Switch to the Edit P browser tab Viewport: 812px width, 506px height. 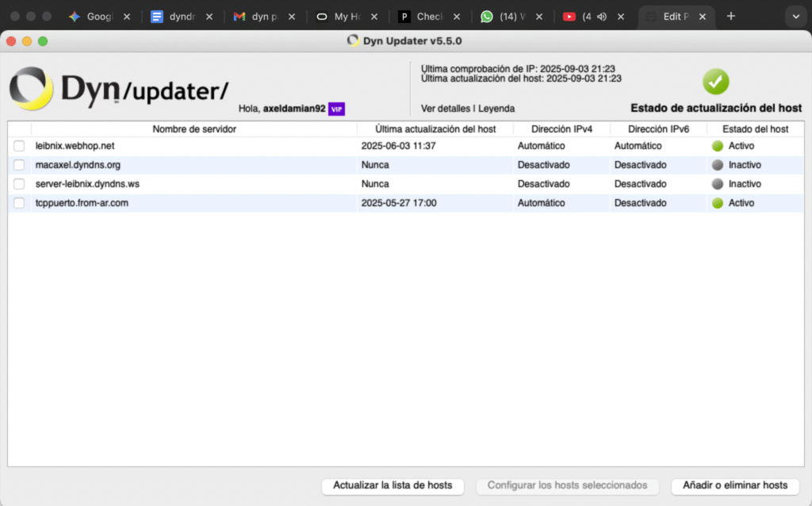676,17
